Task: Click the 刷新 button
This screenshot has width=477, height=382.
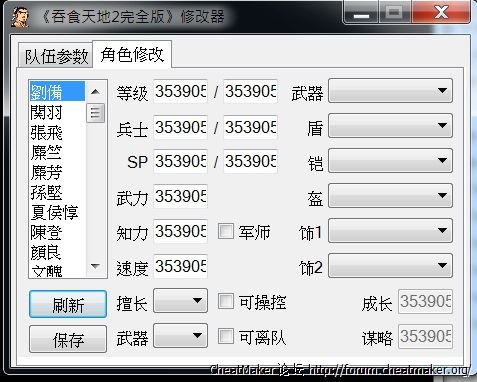Action: [68, 304]
